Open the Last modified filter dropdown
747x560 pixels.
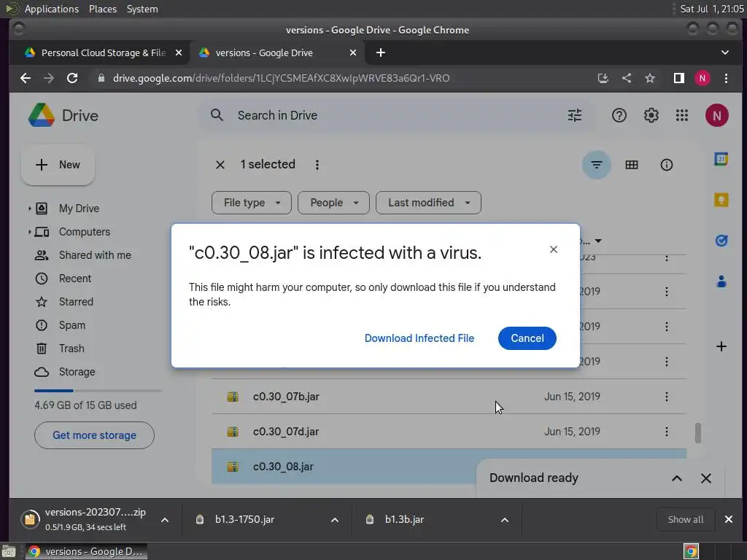pyautogui.click(x=428, y=203)
